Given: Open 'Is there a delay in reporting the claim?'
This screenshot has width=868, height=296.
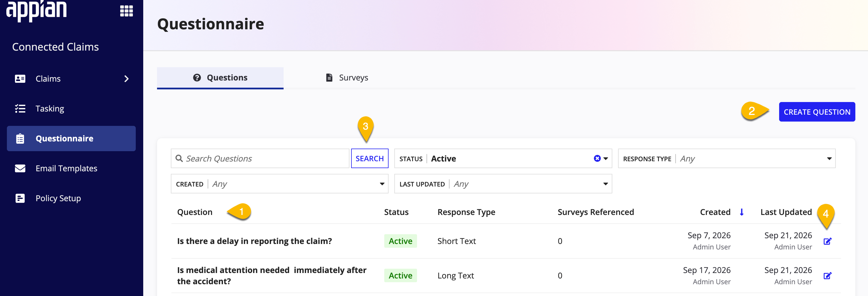Looking at the screenshot, I should tap(255, 241).
